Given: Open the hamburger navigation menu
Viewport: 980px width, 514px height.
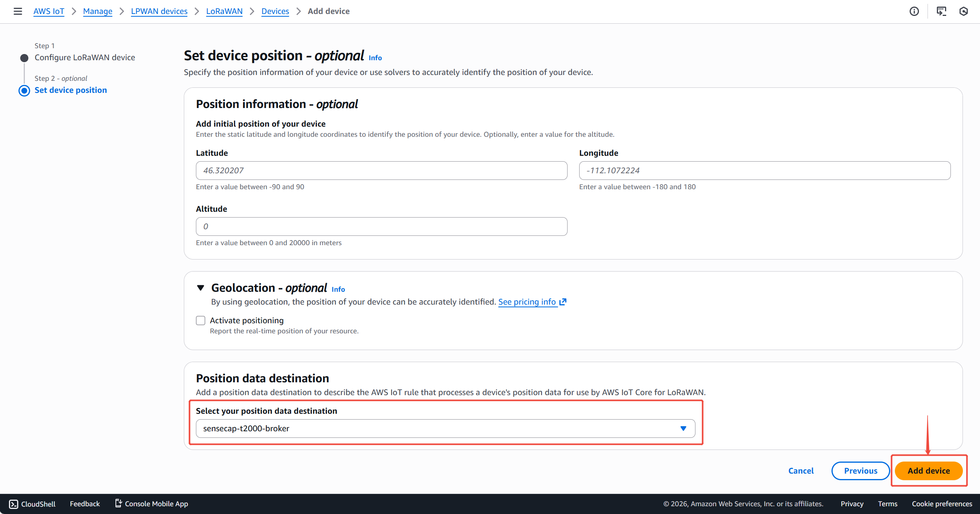Looking at the screenshot, I should pyautogui.click(x=17, y=11).
